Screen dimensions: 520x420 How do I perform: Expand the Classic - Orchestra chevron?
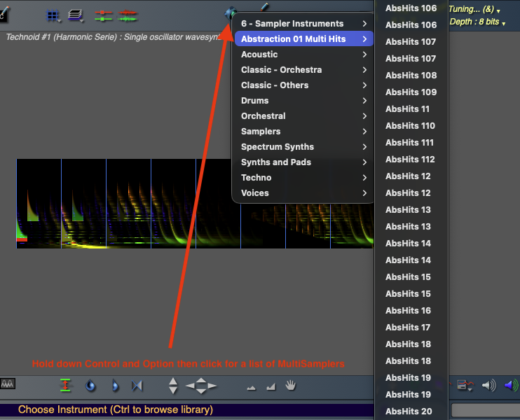click(364, 70)
